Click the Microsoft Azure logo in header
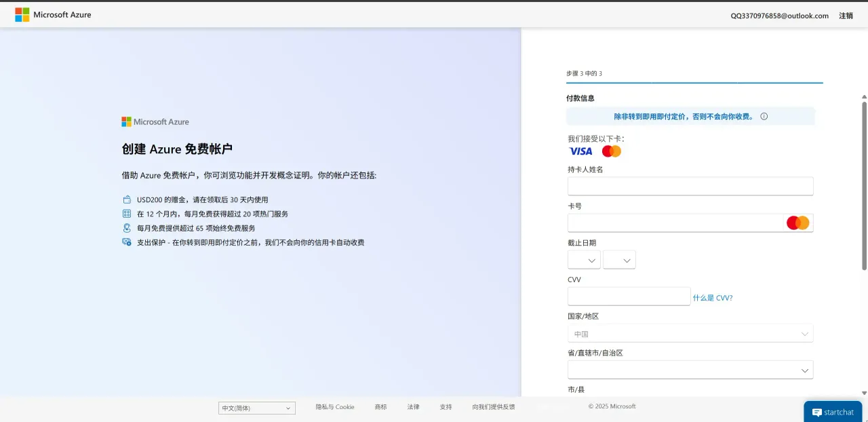The width and height of the screenshot is (868, 422). 53,15
